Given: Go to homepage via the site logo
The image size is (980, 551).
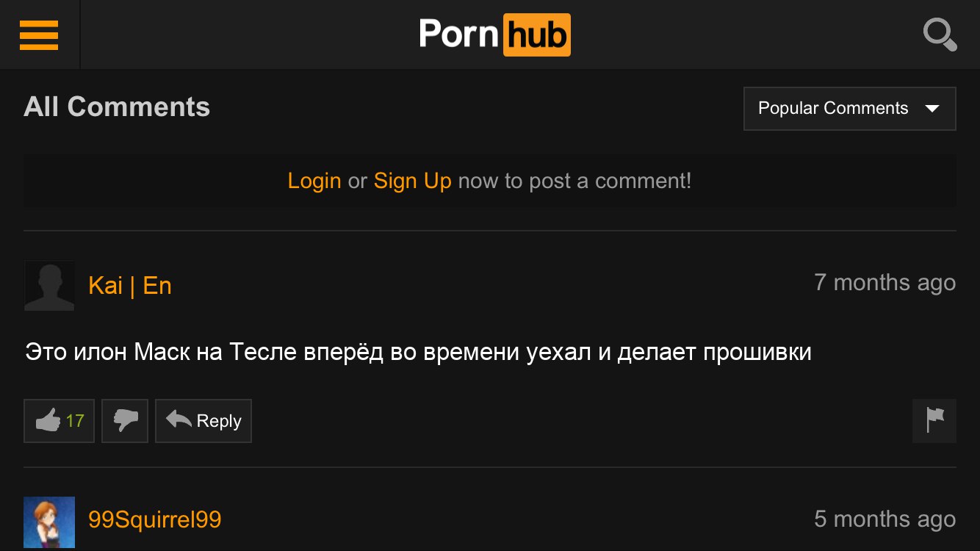Looking at the screenshot, I should [x=494, y=35].
